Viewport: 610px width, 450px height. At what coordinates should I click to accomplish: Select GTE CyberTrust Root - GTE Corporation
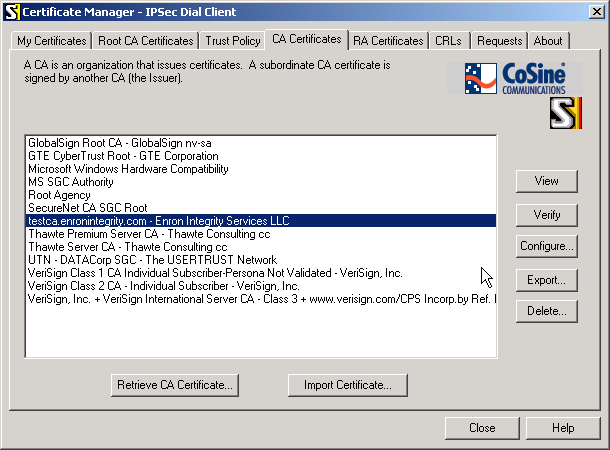(x=261, y=156)
